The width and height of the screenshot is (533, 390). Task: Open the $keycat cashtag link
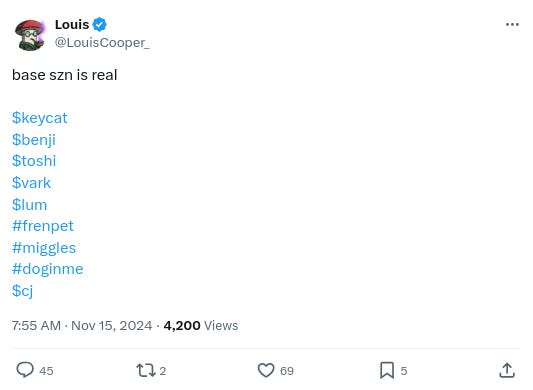[x=40, y=118]
